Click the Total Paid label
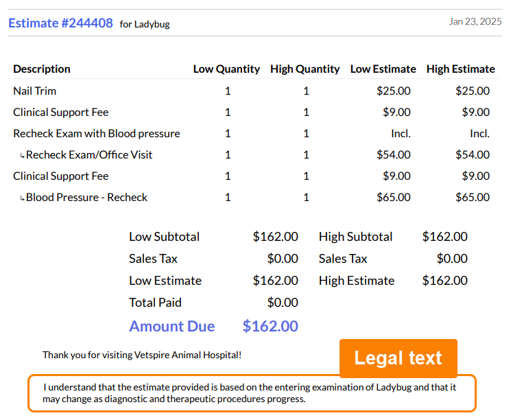Screen dimensions: 511x420 pos(155,302)
